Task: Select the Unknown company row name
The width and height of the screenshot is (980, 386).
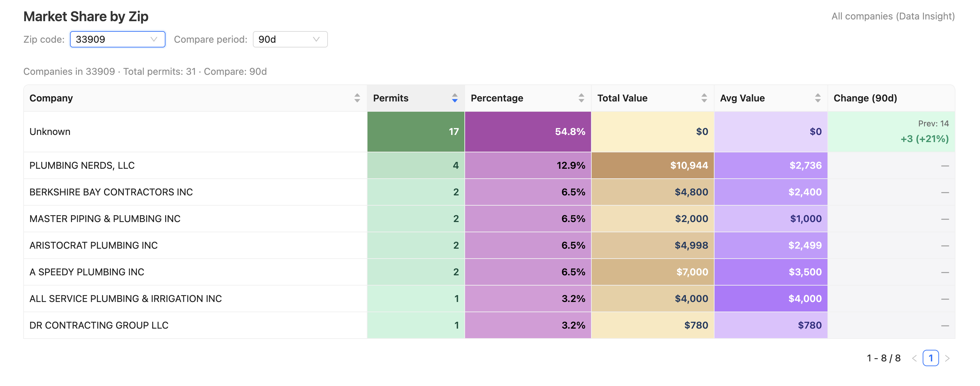Action: 50,132
